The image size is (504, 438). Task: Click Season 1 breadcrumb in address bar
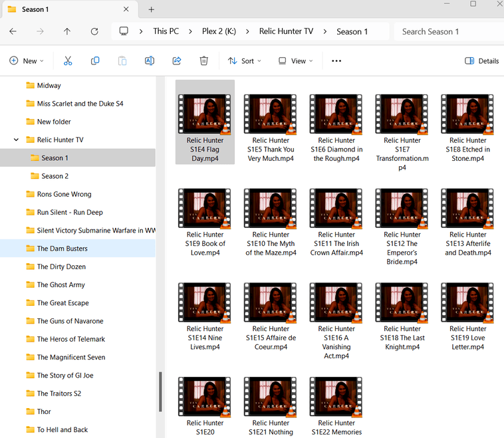click(x=352, y=31)
